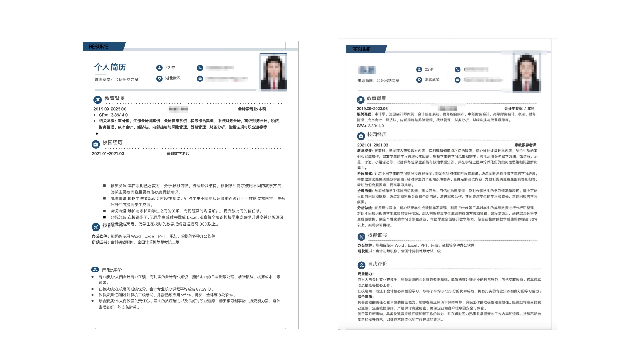Click the briefcase icon beside right 校园经历
Screen dimensions: 644x362
point(361,136)
